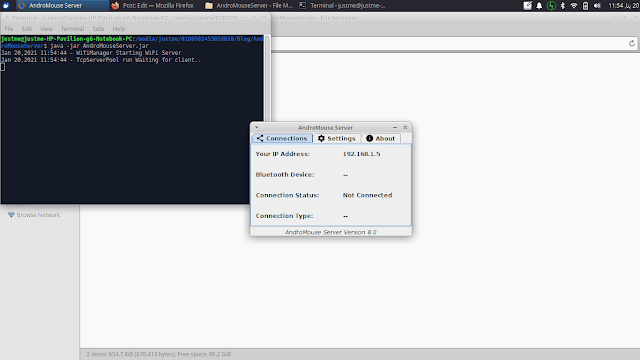The height and width of the screenshot is (360, 640).
Task: Click the file manager location bar
Action: 448,44
